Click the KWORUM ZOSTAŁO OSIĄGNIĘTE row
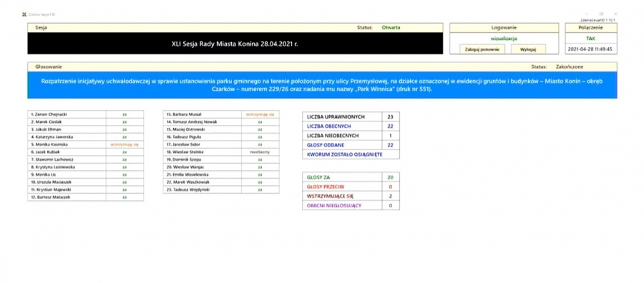Viewport: 644px width, 283px height. pos(351,154)
